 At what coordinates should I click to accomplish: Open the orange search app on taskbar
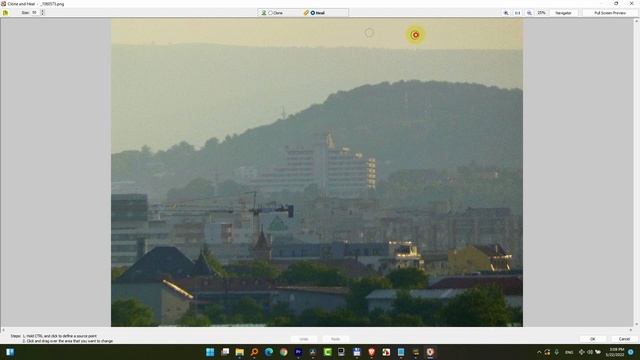pyautogui.click(x=254, y=352)
